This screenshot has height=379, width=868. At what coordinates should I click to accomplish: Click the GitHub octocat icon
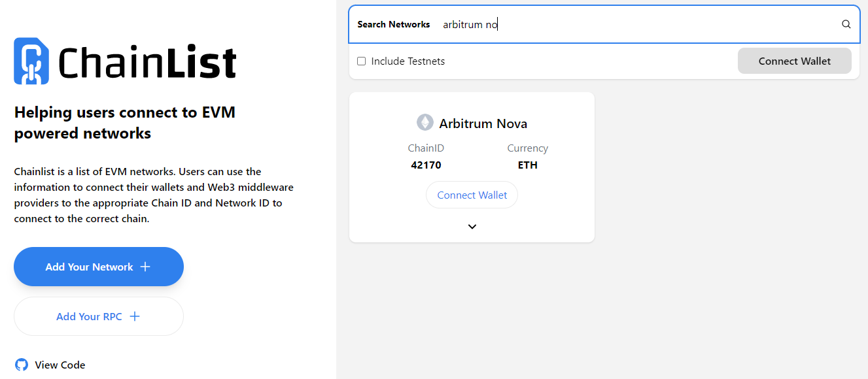[x=22, y=365]
